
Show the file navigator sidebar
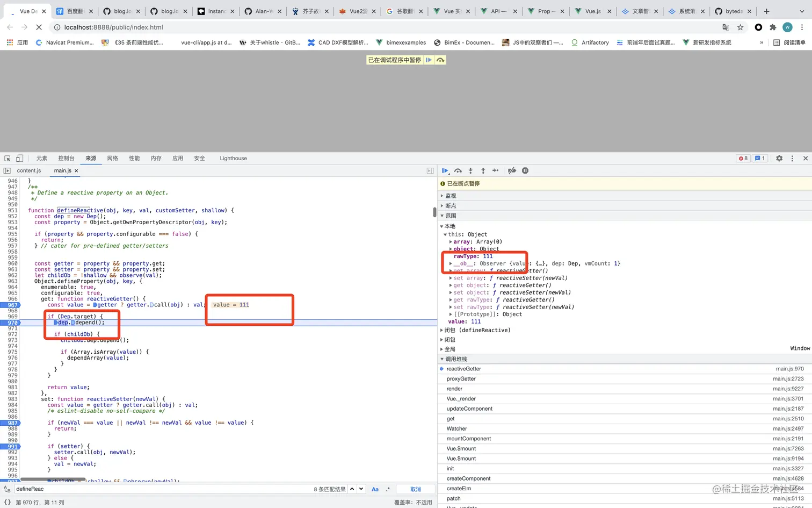(x=7, y=170)
